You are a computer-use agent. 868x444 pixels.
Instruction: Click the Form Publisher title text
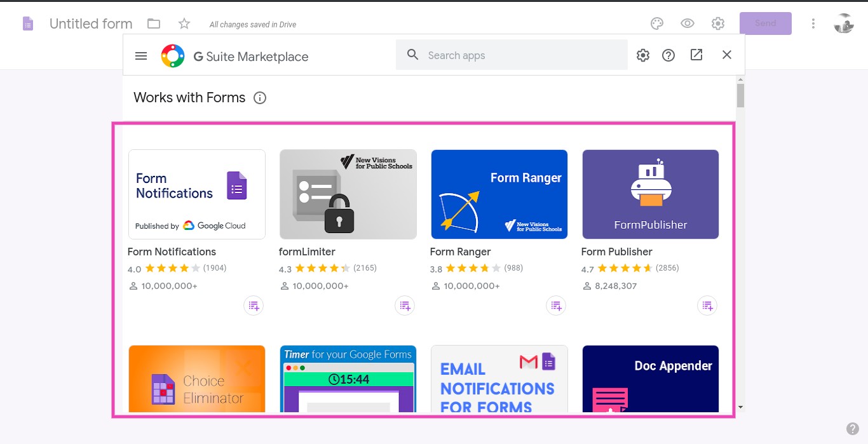617,252
